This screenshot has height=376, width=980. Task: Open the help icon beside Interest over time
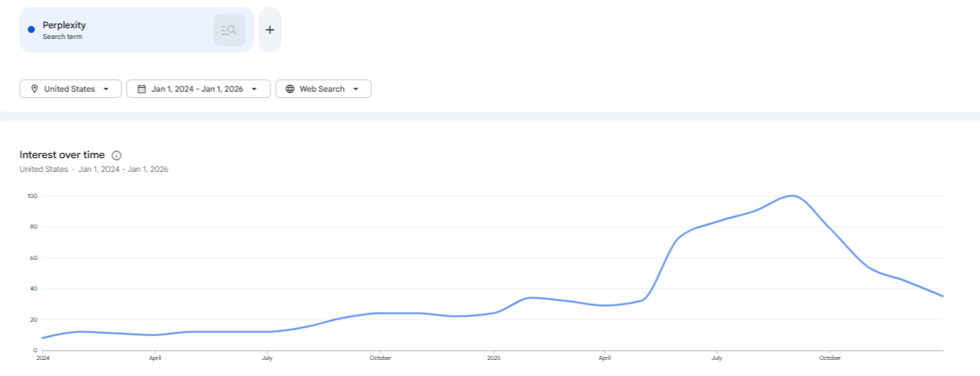[x=117, y=155]
